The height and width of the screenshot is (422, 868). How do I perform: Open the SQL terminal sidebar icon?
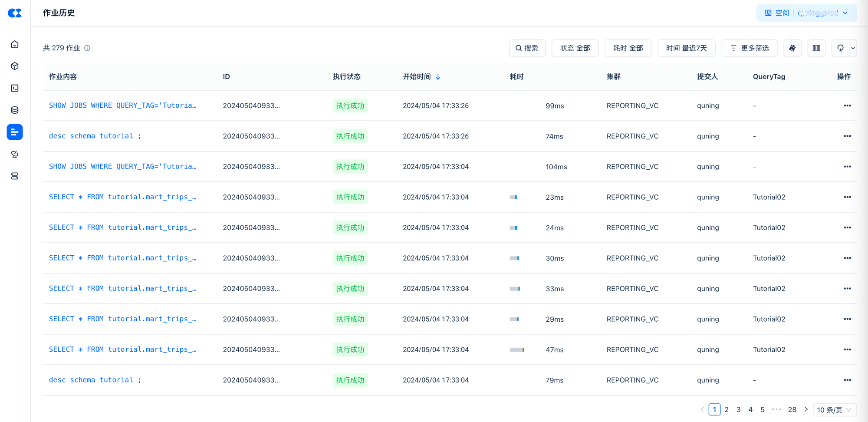coord(15,88)
